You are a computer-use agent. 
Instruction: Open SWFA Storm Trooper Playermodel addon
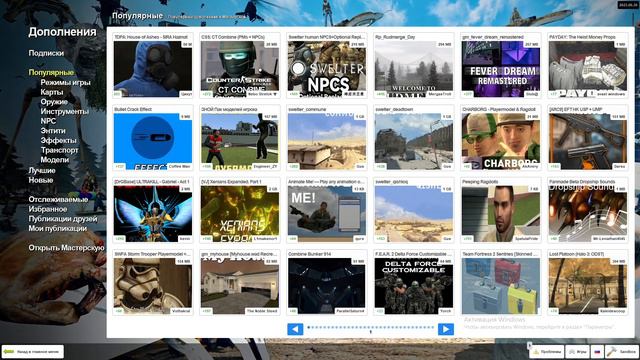(x=153, y=283)
